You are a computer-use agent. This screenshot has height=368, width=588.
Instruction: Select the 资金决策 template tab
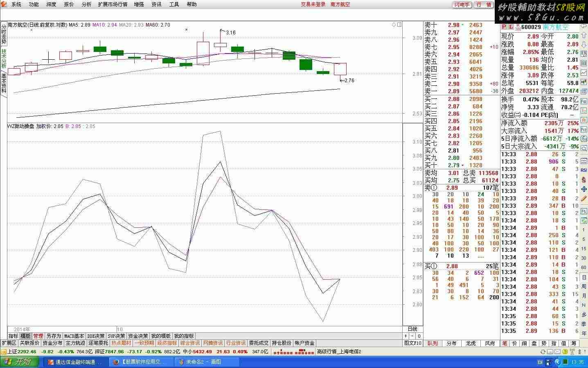click(138, 336)
